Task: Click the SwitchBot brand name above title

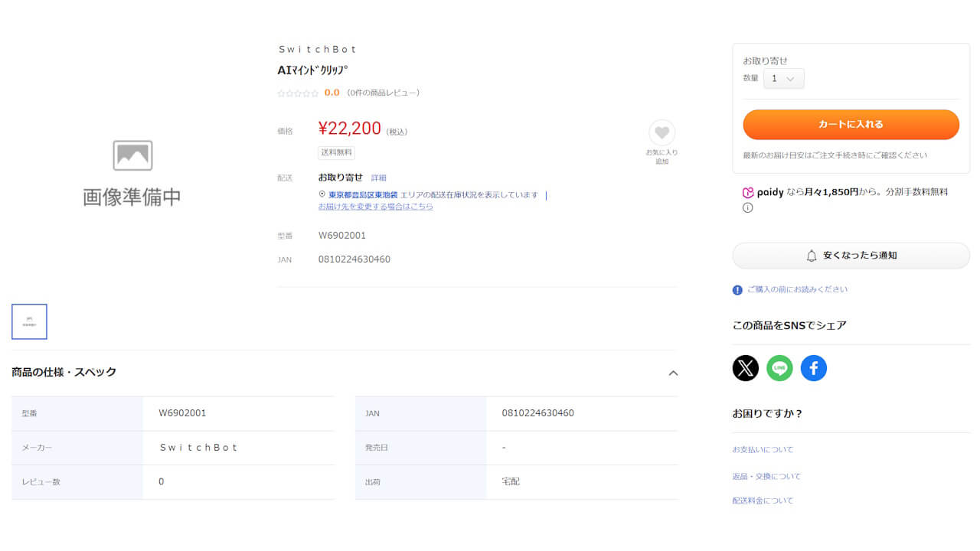Action: pos(318,49)
